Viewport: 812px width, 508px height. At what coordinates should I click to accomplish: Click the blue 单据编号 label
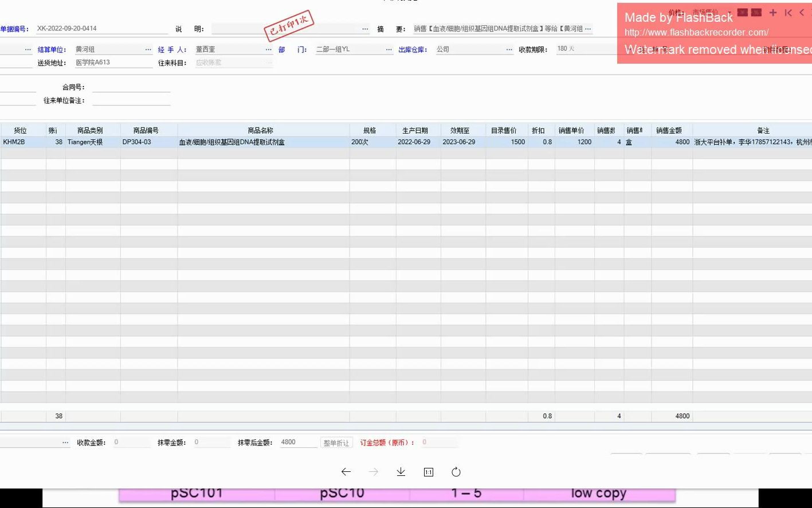pos(14,29)
